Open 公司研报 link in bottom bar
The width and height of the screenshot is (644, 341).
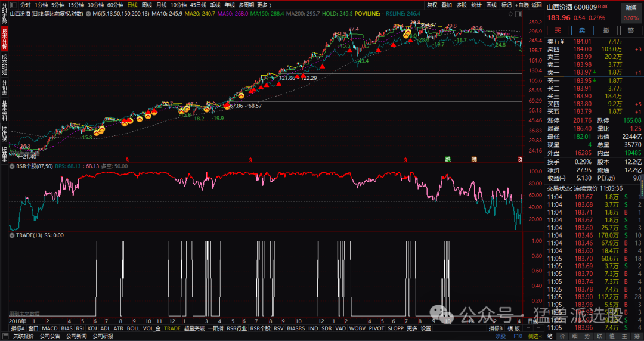tap(103, 336)
